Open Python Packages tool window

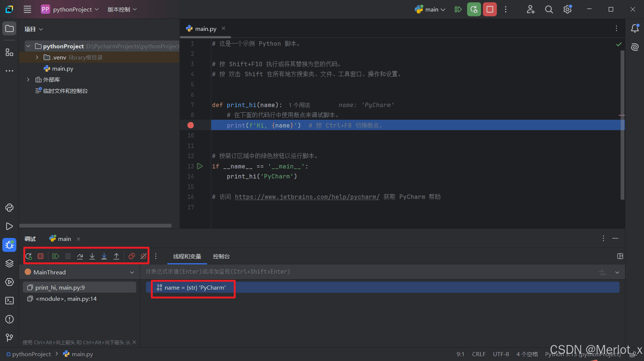coord(9,263)
